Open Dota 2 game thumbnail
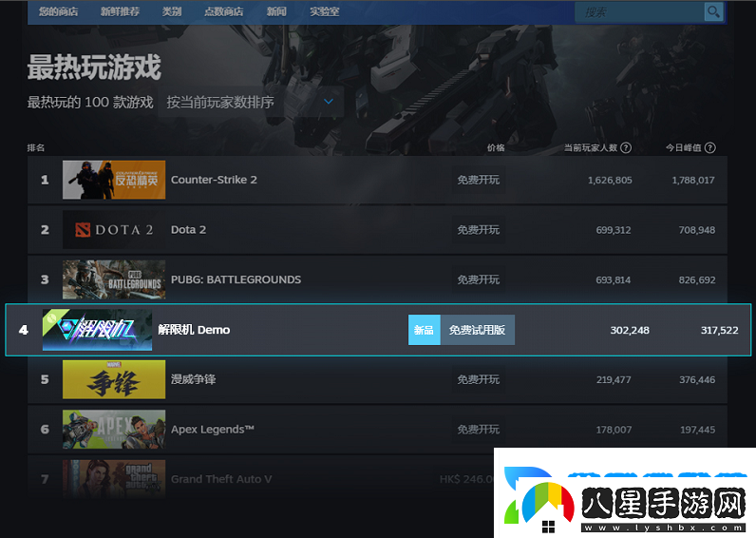This screenshot has width=756, height=538. tap(114, 230)
